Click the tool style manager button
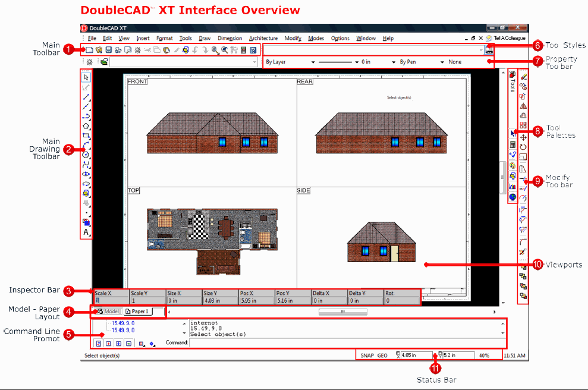Image resolution: width=588 pixels, height=390 pixels. point(489,50)
